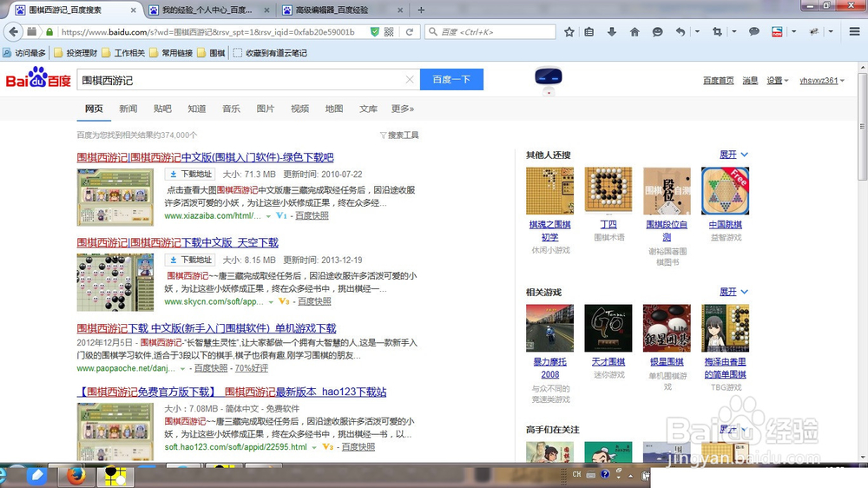The image size is (868, 488).
Task: Click the 棋魂之围棋初学 thumbnail
Action: [x=549, y=190]
